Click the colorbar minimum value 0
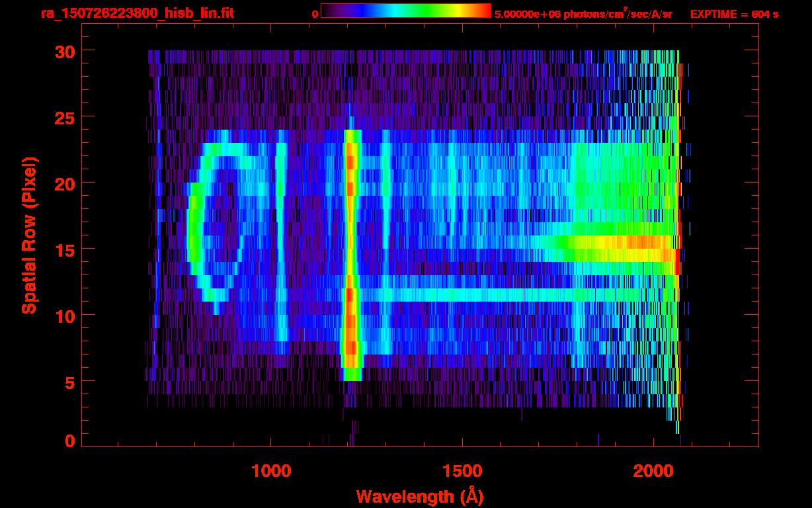Viewport: 812px width, 508px height. [315, 15]
